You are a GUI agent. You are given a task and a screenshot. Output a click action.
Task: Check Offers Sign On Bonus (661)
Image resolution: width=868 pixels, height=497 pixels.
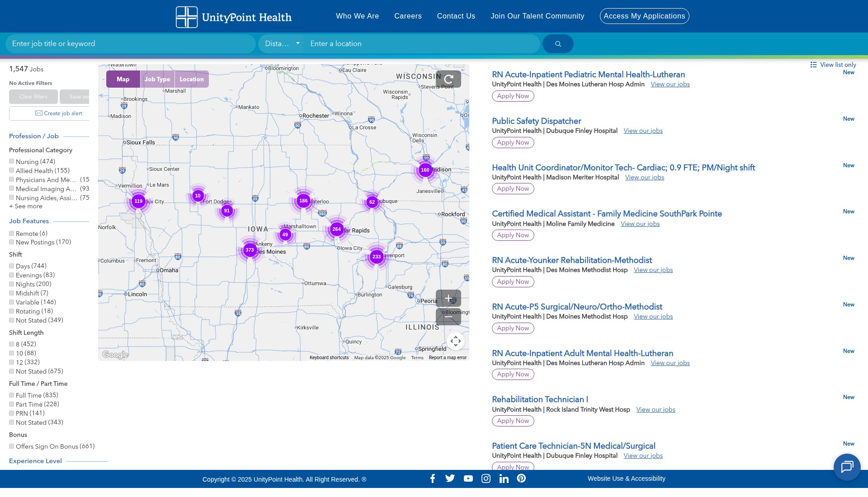pos(12,446)
